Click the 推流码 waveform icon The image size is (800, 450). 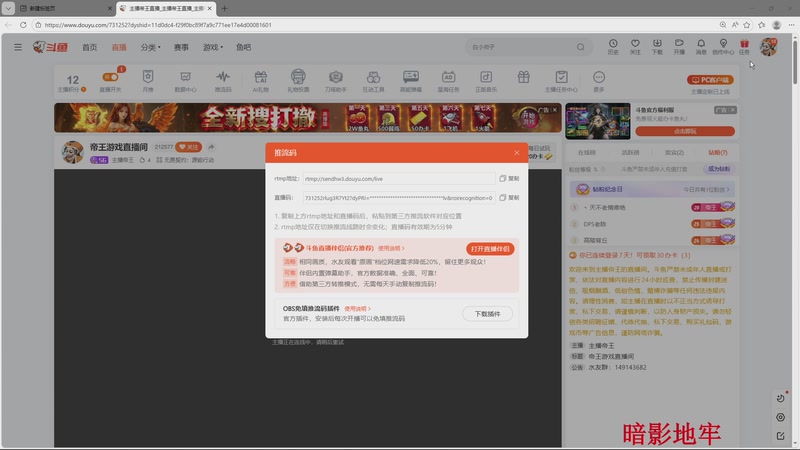pos(223,81)
